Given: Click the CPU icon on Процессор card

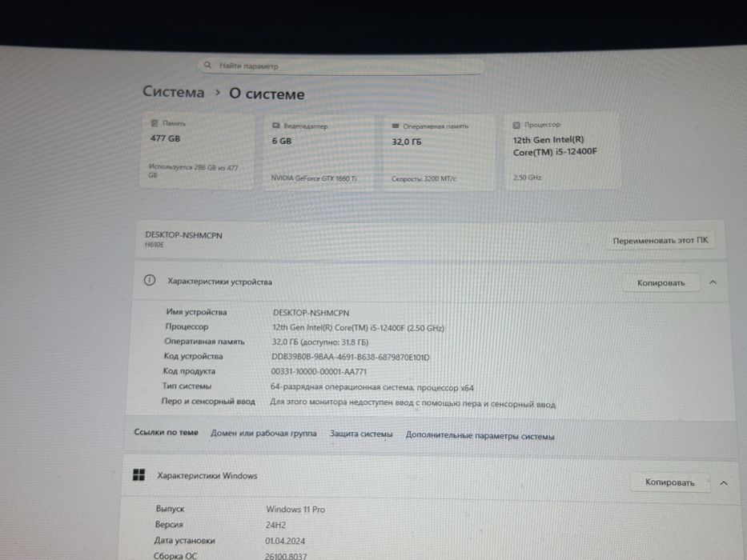Looking at the screenshot, I should pyautogui.click(x=516, y=126).
